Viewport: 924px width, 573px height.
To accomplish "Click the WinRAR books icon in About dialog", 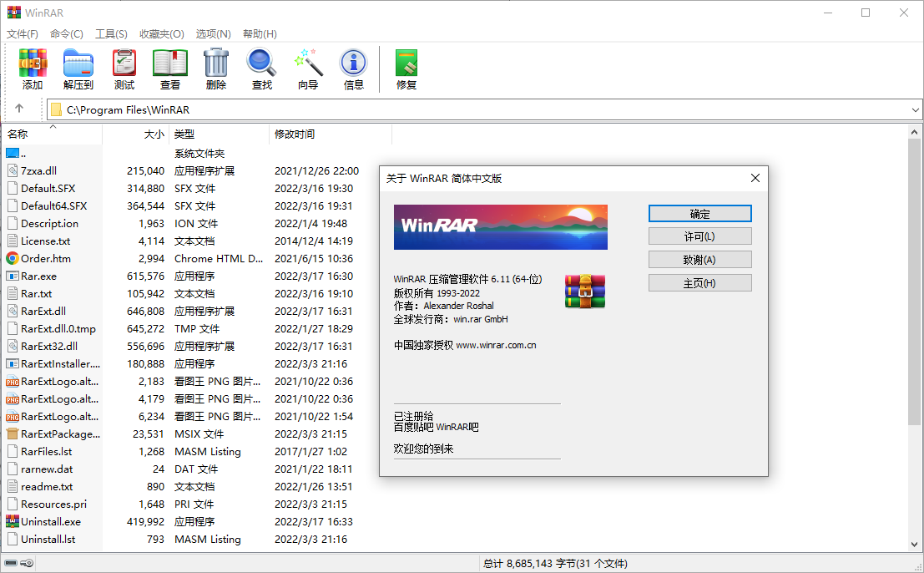I will tap(585, 292).
